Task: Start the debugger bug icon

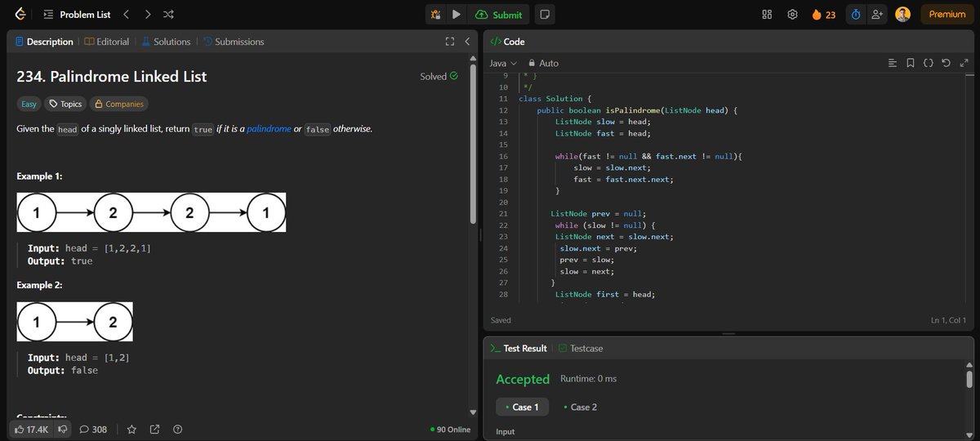Action: (436, 14)
